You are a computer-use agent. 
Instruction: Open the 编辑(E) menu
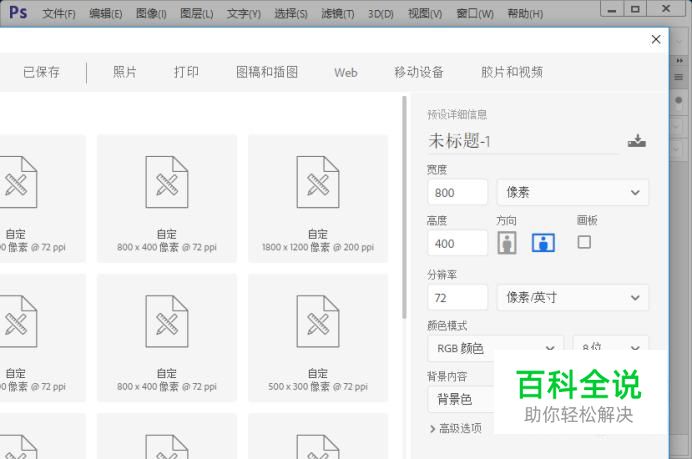[105, 14]
